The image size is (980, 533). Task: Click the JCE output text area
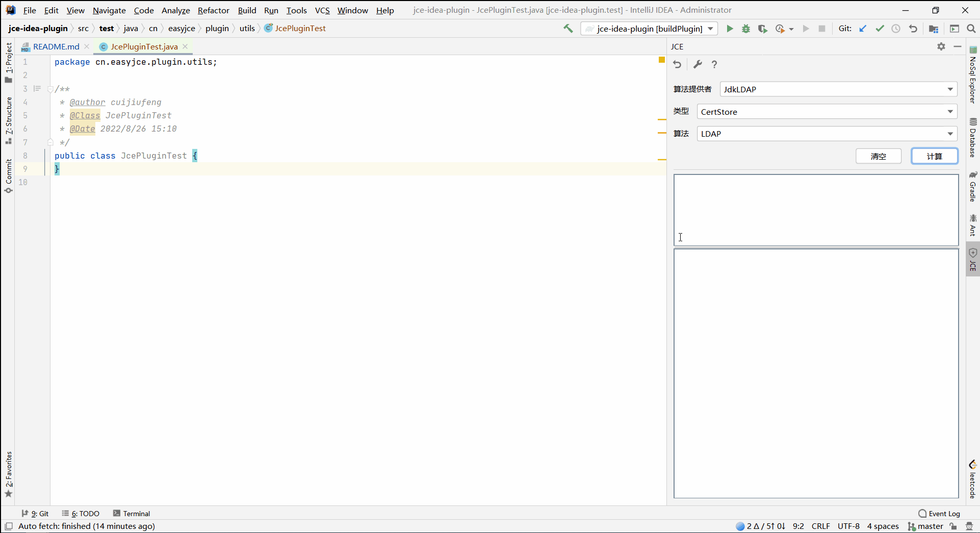click(816, 373)
